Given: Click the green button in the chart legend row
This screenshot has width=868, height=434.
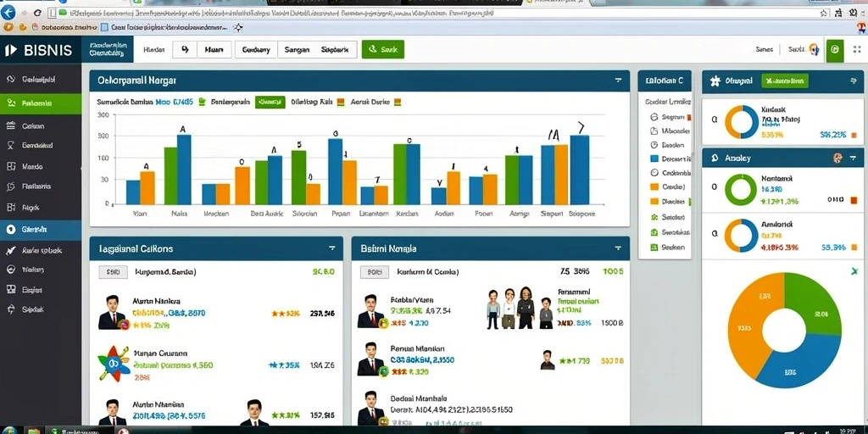Looking at the screenshot, I should (270, 102).
